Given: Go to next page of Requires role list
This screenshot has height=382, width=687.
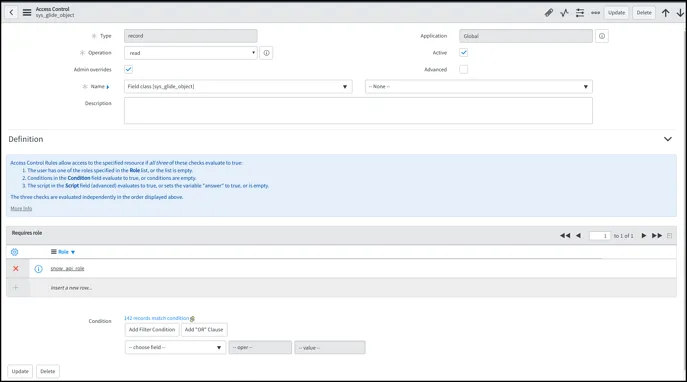Looking at the screenshot, I should [644, 236].
